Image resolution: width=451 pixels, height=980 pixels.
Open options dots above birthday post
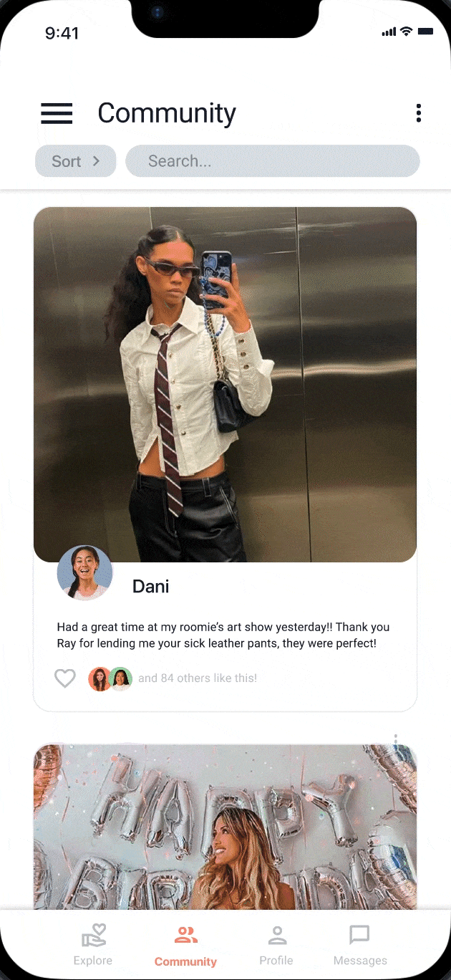click(396, 740)
